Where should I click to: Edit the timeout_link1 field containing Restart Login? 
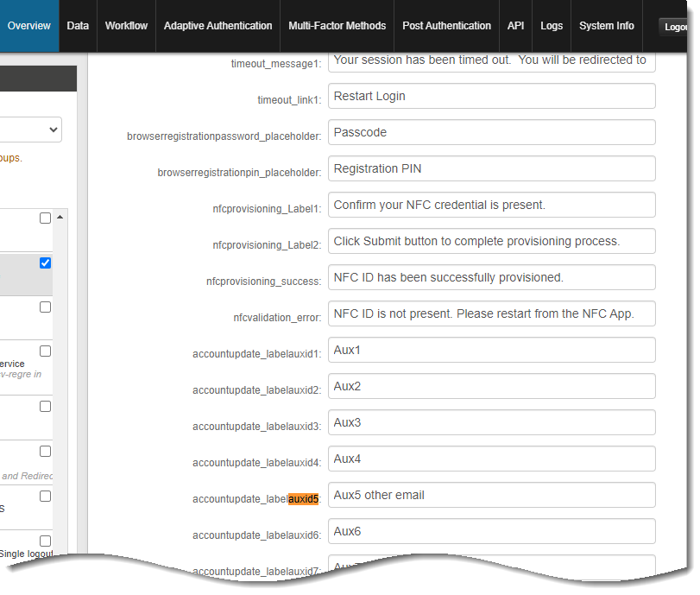(x=490, y=96)
